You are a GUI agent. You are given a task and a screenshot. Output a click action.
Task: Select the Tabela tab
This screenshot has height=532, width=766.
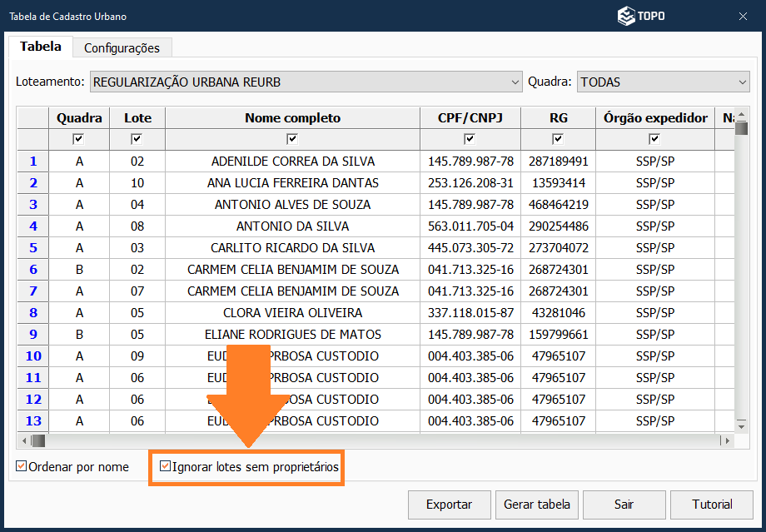coord(41,47)
